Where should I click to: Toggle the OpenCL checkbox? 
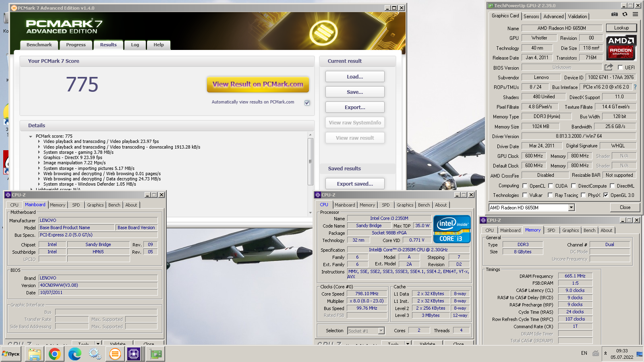coord(525,186)
